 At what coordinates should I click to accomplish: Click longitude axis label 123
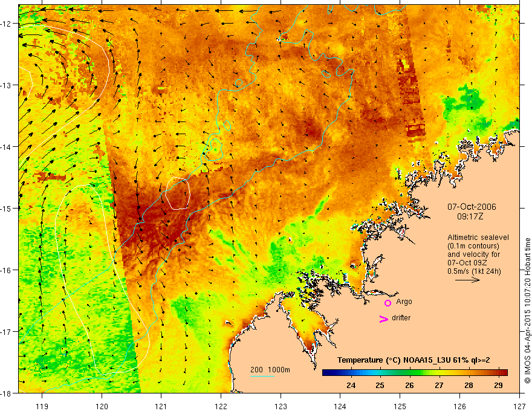pyautogui.click(x=281, y=406)
